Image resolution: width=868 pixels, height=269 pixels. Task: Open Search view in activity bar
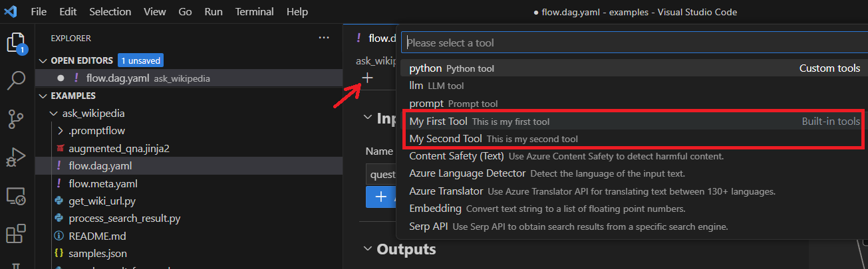[16, 82]
